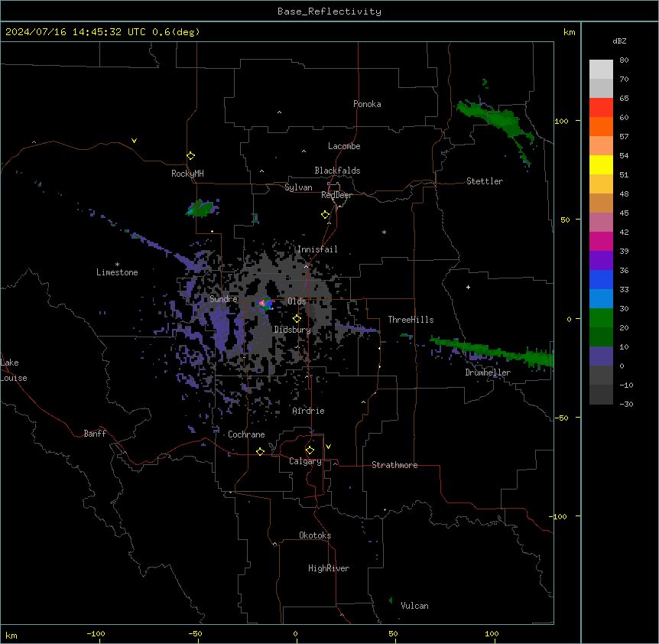The image size is (659, 644).
Task: Click the dBZ legend heading
Action: (619, 41)
